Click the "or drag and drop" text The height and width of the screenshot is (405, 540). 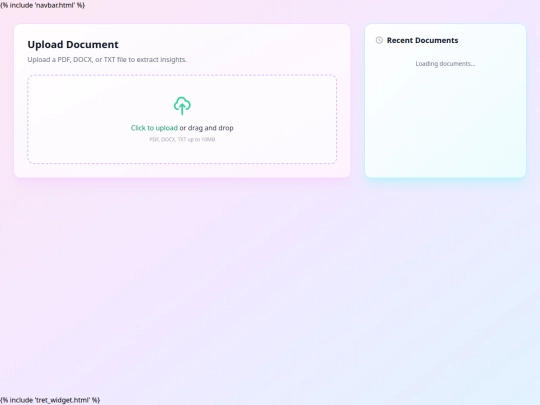206,128
